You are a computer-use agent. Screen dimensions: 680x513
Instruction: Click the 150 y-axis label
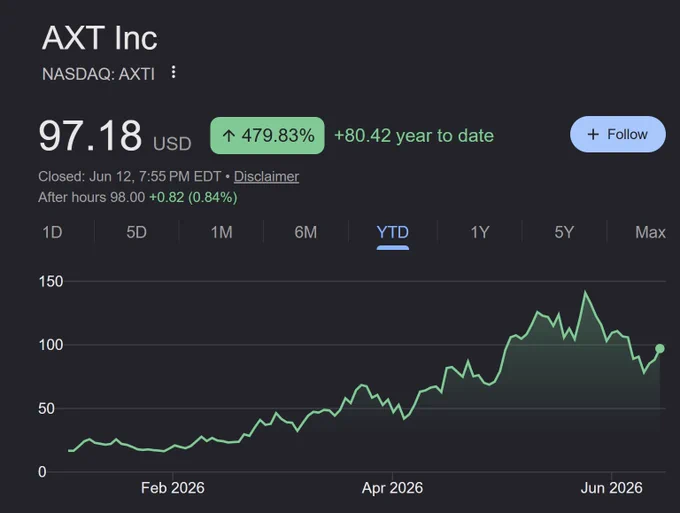[x=51, y=281]
